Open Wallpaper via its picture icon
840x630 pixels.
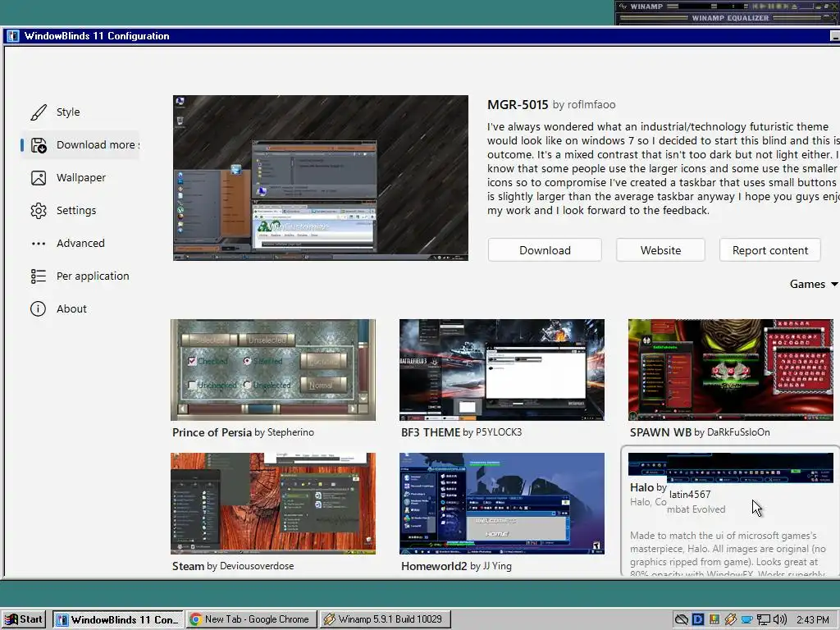tap(39, 178)
